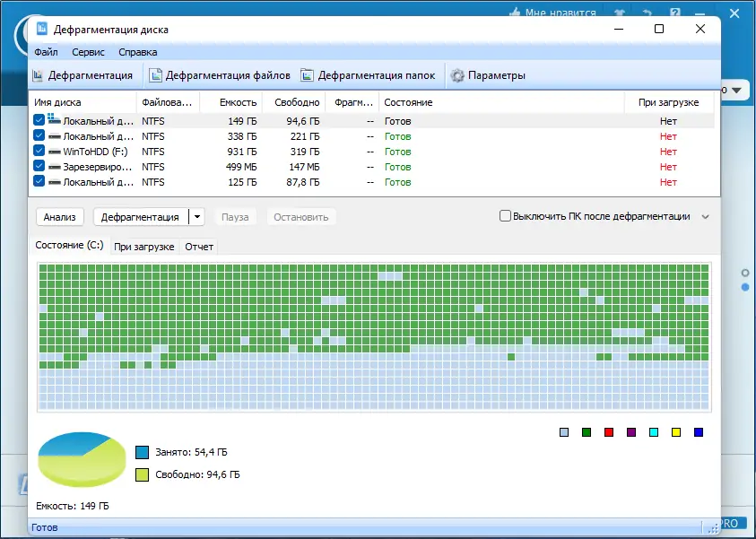Screen dimensions: 756x539
Task: Click the Дефрагментация файлов toolbar icon
Action: (x=155, y=75)
